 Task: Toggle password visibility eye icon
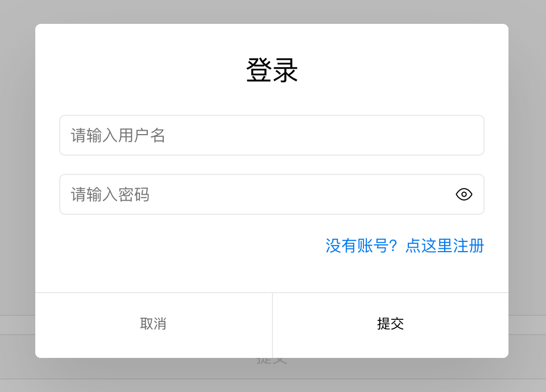pyautogui.click(x=464, y=194)
